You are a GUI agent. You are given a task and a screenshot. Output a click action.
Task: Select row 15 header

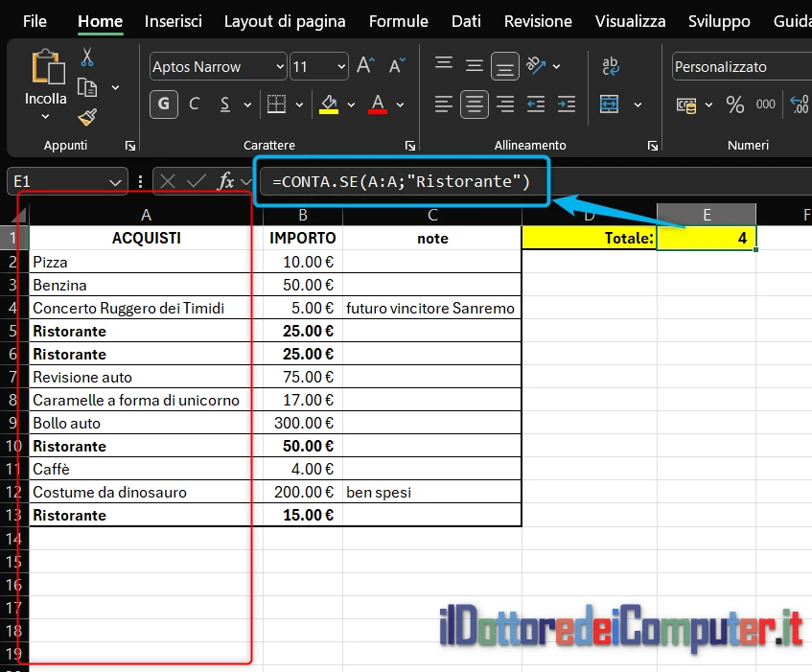[x=14, y=561]
